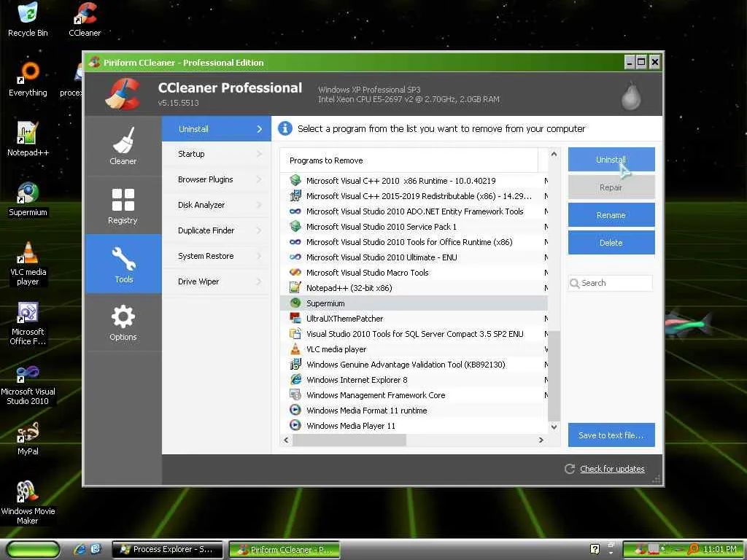Image resolution: width=747 pixels, height=560 pixels.
Task: Switch to Process Explorer taskbar window
Action: click(x=167, y=550)
